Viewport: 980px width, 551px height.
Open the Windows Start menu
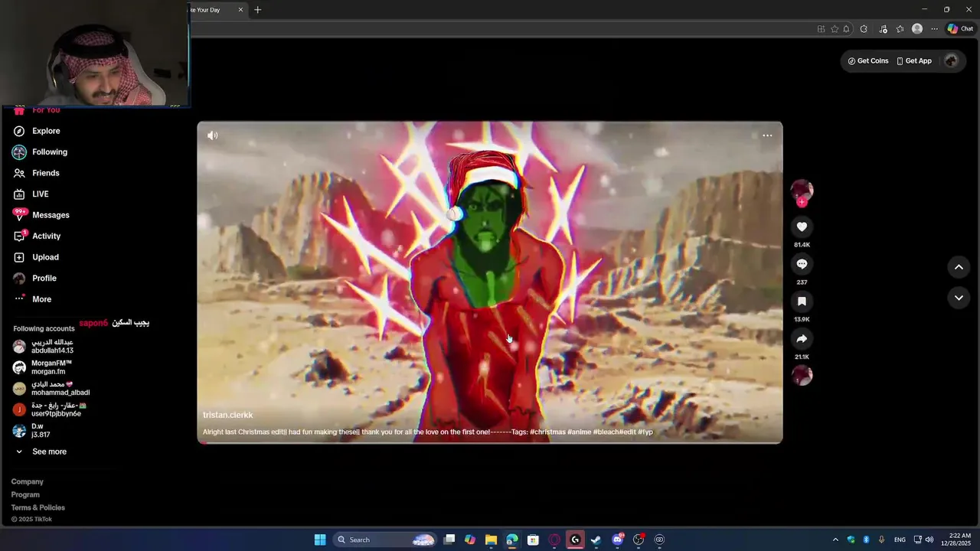tap(320, 540)
